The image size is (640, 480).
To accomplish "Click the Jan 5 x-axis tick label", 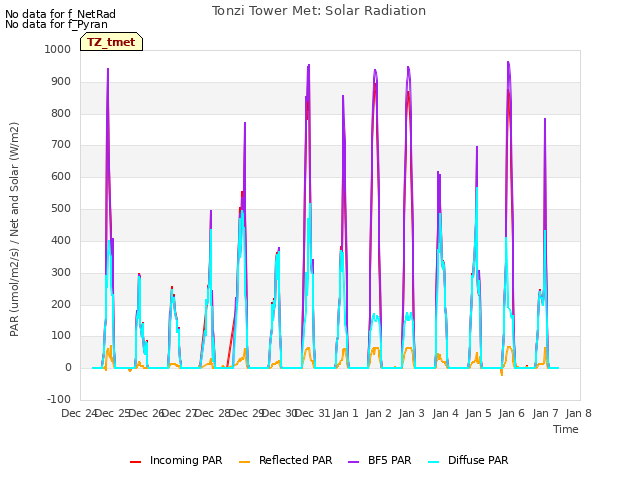I will coord(479,413).
